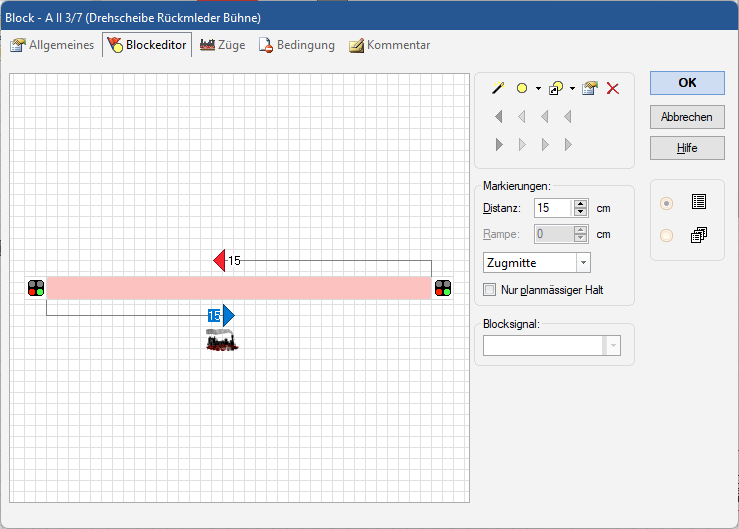The width and height of the screenshot is (739, 529).
Task: Switch to the Züge tab
Action: pos(222,45)
